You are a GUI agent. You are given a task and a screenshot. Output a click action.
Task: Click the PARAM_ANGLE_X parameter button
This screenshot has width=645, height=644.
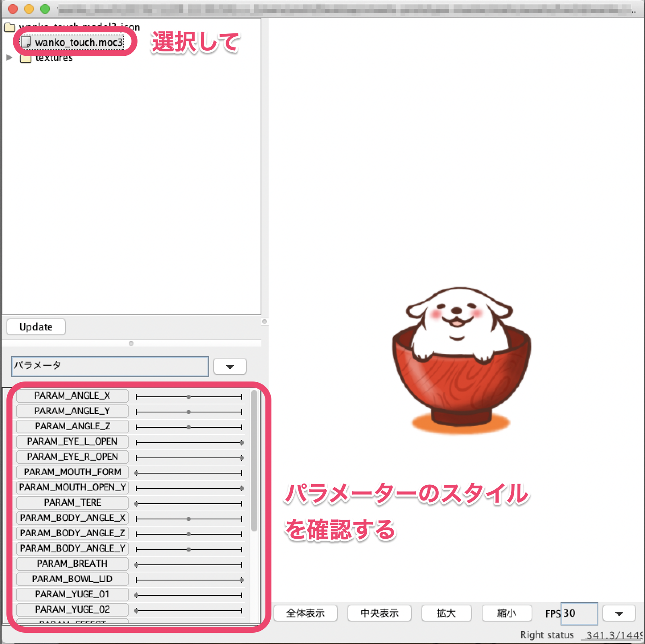[x=72, y=396]
